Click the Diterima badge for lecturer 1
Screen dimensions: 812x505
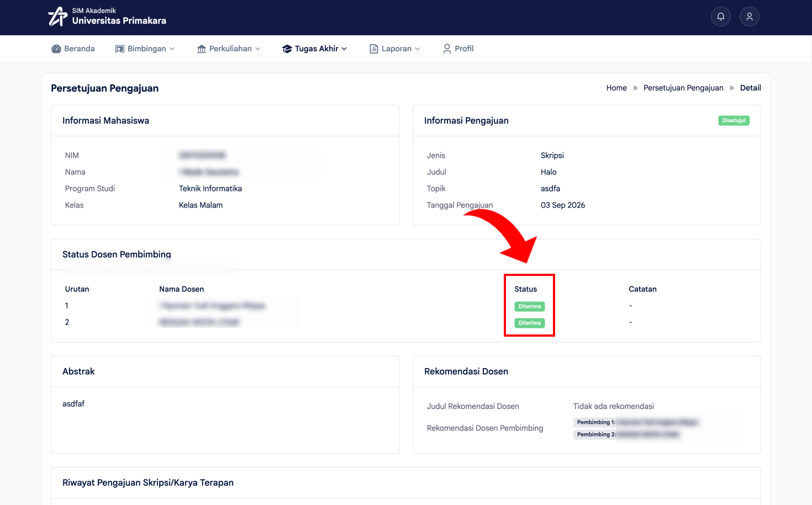530,306
